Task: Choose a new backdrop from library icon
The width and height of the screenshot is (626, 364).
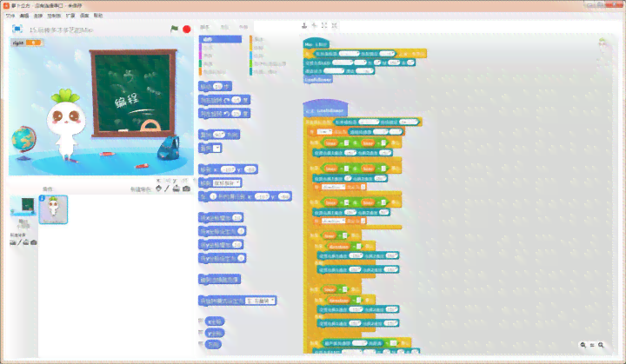Action: 13,242
